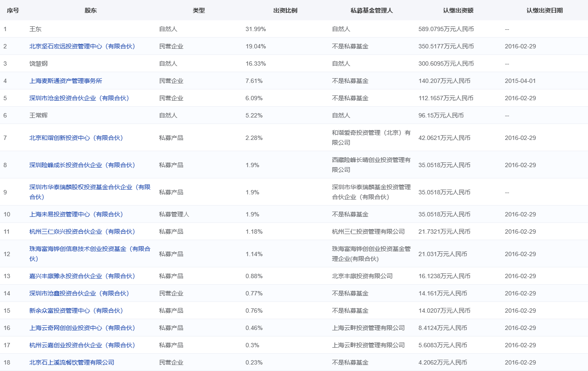Open 上海云奇网创创业投资中心（有限合伙） link
Screen dimensions: 588x371
[x=82, y=328]
